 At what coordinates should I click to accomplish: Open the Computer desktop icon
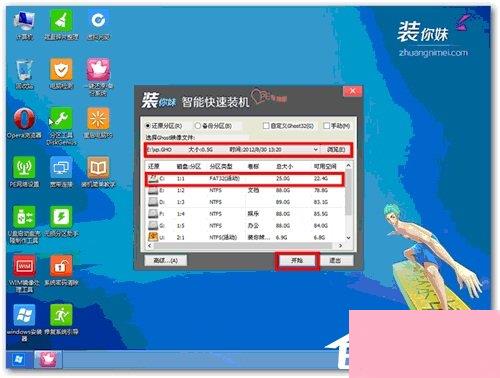tap(25, 21)
